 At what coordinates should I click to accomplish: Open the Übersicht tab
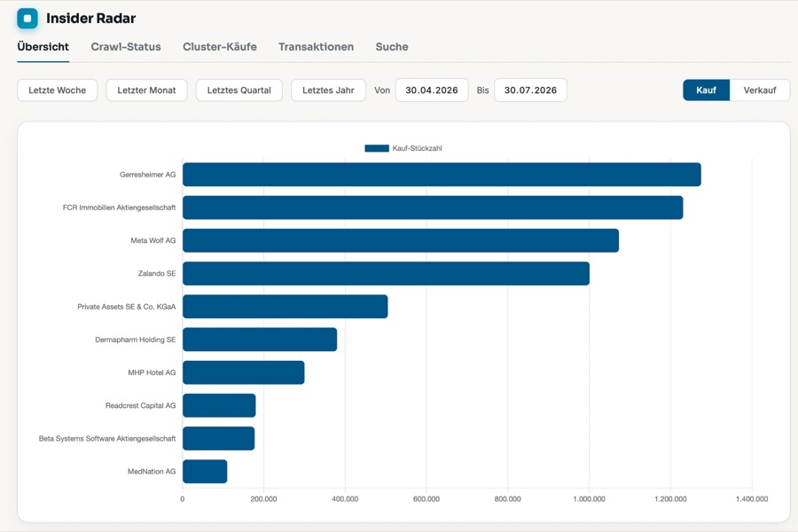click(43, 47)
